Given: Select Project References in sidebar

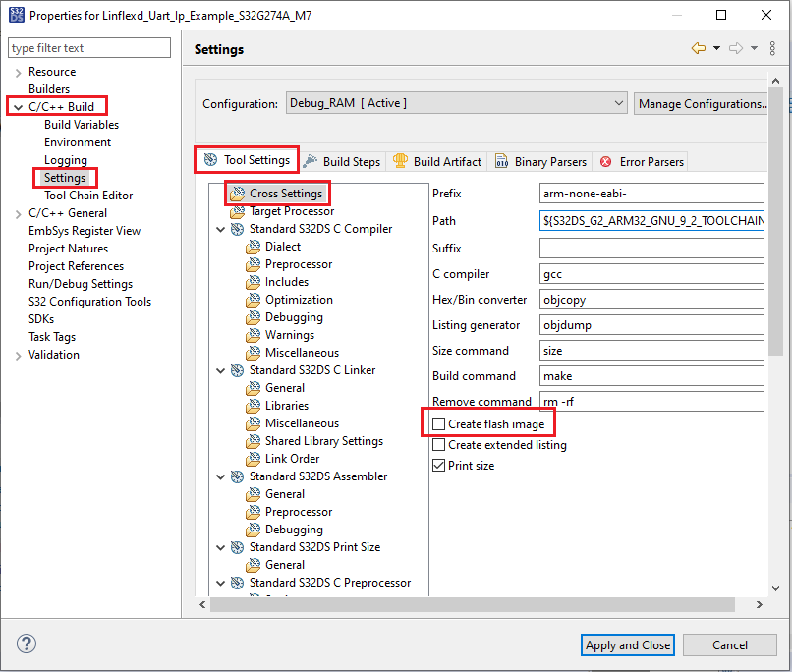Looking at the screenshot, I should click(x=76, y=266).
